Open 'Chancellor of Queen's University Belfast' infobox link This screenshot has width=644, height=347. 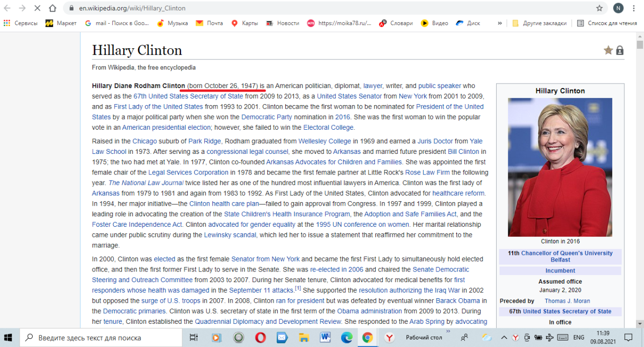point(567,256)
